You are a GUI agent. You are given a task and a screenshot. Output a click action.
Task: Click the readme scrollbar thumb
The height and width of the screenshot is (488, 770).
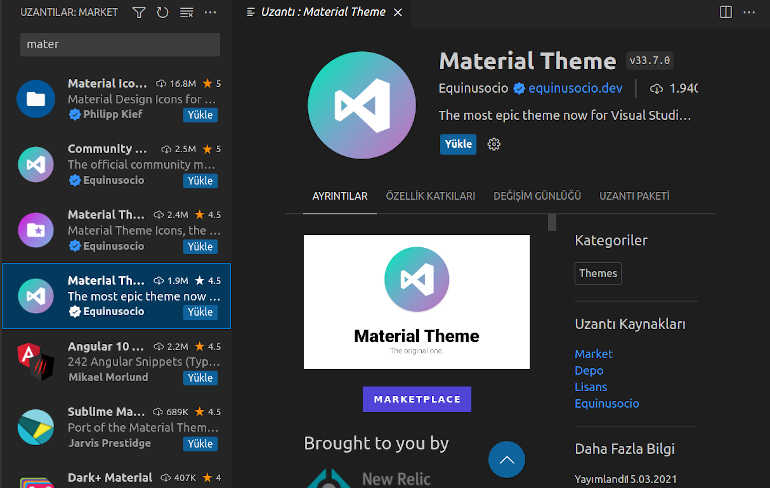coord(552,222)
